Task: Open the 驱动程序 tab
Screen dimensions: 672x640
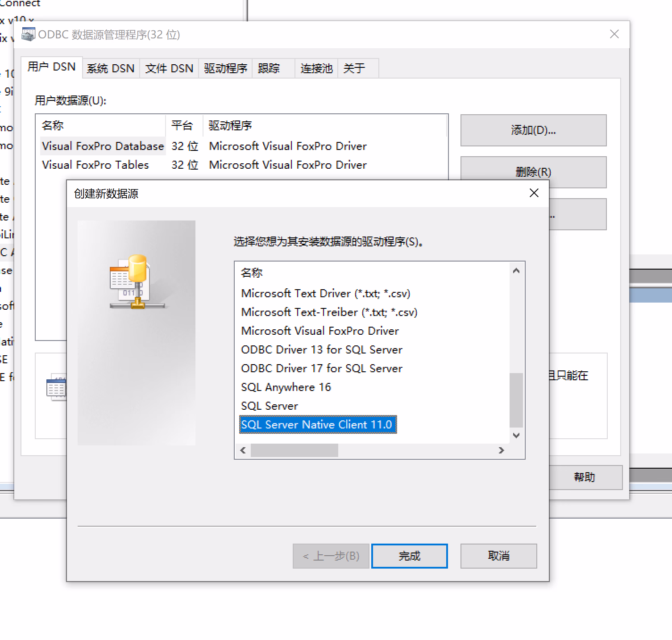Action: [x=225, y=68]
